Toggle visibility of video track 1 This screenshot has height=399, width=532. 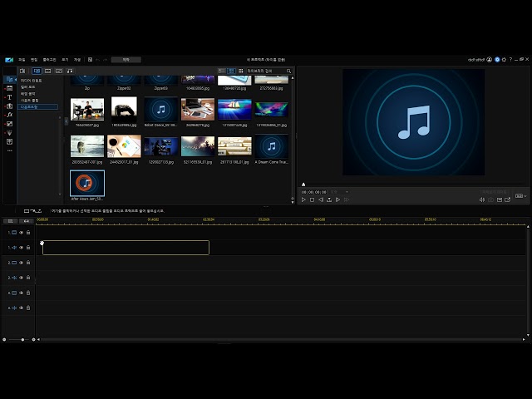[21, 233]
